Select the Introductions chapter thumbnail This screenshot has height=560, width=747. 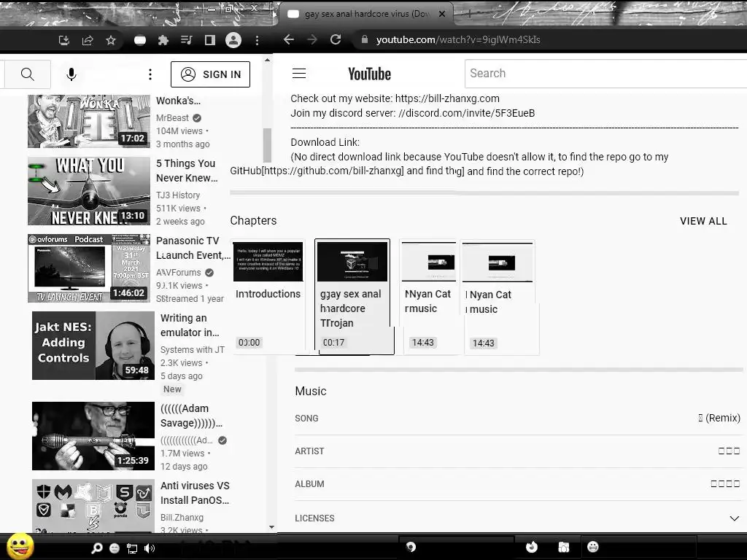pos(268,262)
